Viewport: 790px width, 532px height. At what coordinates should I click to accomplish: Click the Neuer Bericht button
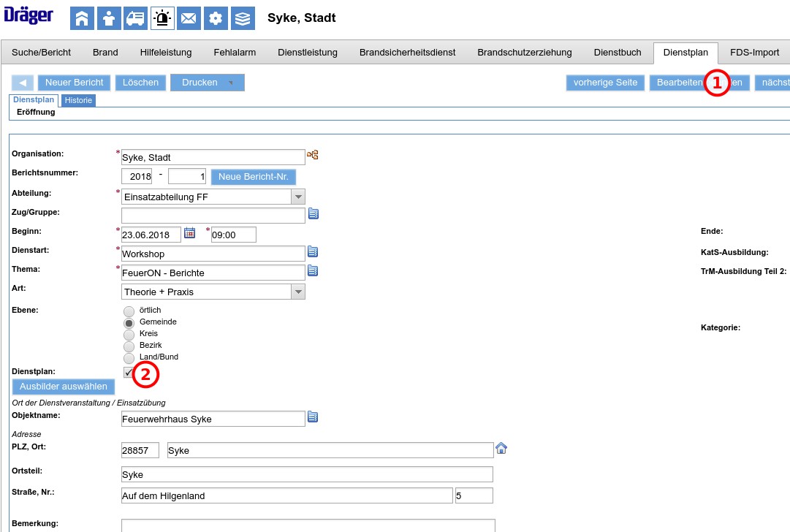(x=74, y=83)
